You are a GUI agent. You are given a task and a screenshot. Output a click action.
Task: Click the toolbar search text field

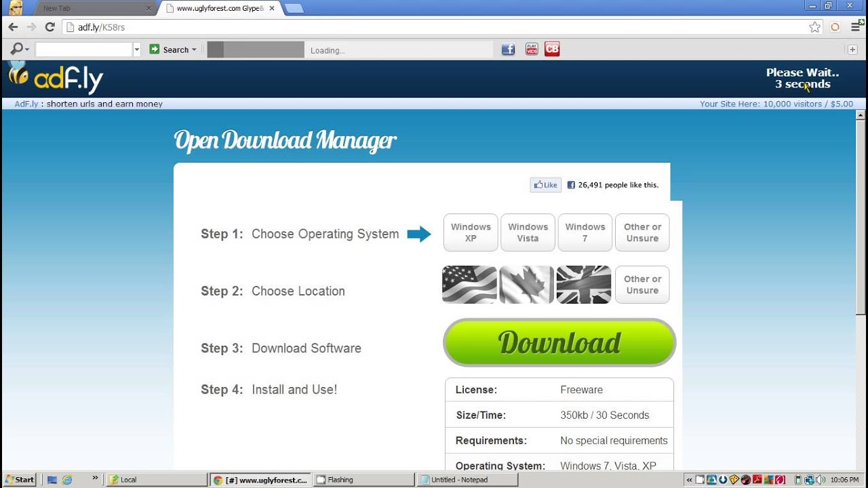point(83,49)
